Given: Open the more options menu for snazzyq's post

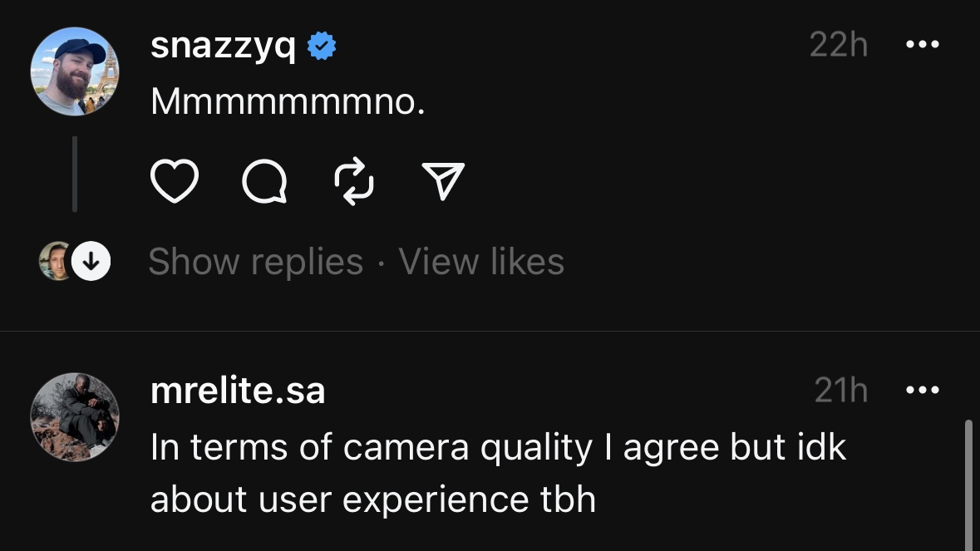Looking at the screenshot, I should click(922, 45).
